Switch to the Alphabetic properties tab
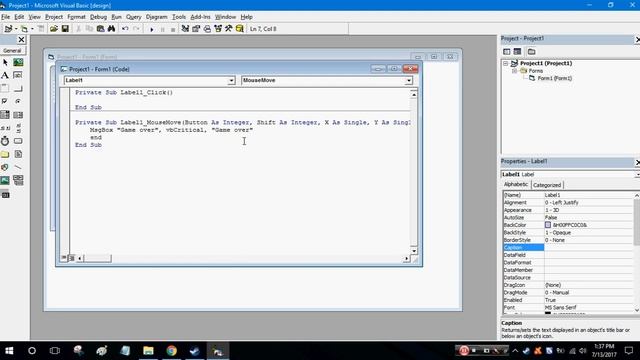The image size is (640, 360). [516, 184]
